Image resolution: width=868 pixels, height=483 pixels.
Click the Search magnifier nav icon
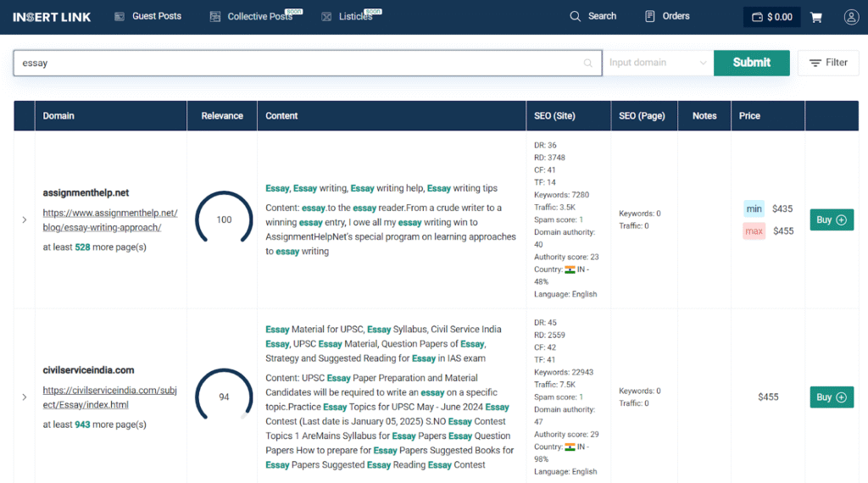[576, 17]
